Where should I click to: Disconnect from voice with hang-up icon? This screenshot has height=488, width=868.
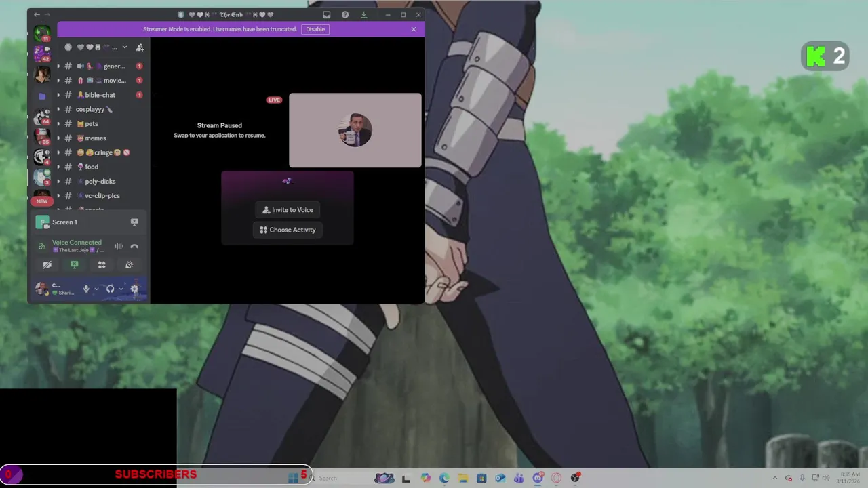tap(134, 246)
